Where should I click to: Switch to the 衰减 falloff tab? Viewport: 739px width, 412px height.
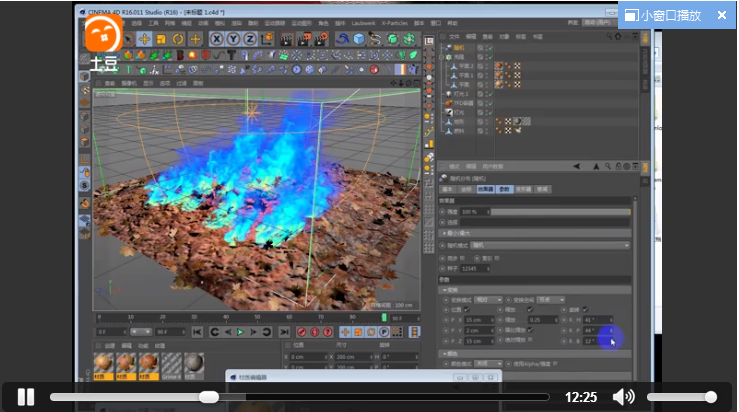click(542, 189)
